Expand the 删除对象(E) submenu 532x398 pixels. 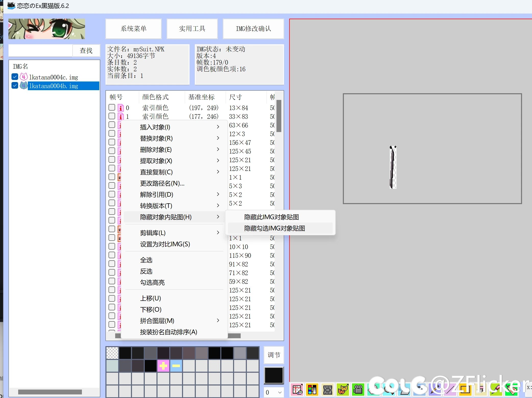click(x=174, y=149)
